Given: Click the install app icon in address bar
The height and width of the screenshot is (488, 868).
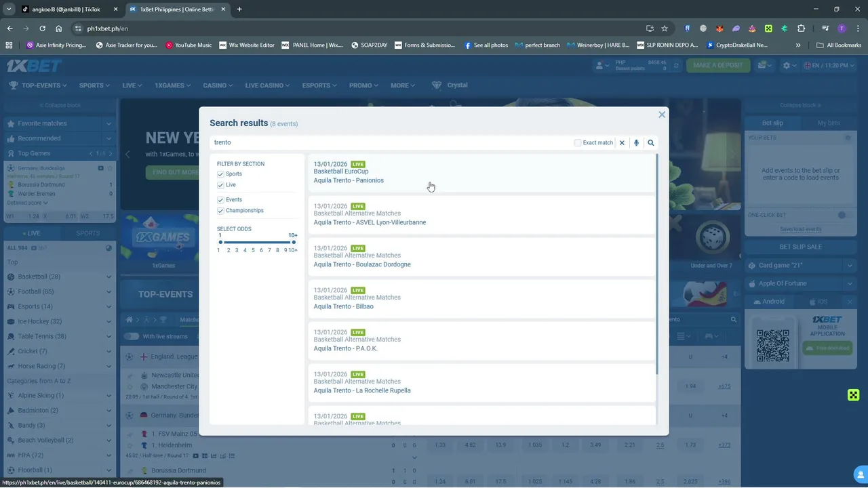Looking at the screenshot, I should 650,28.
